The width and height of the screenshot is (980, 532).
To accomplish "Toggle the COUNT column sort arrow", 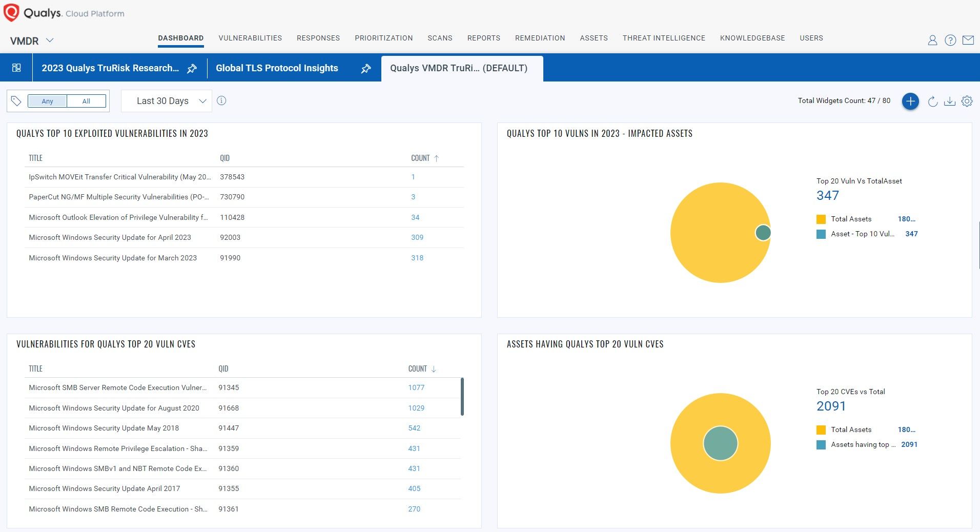I will point(437,158).
